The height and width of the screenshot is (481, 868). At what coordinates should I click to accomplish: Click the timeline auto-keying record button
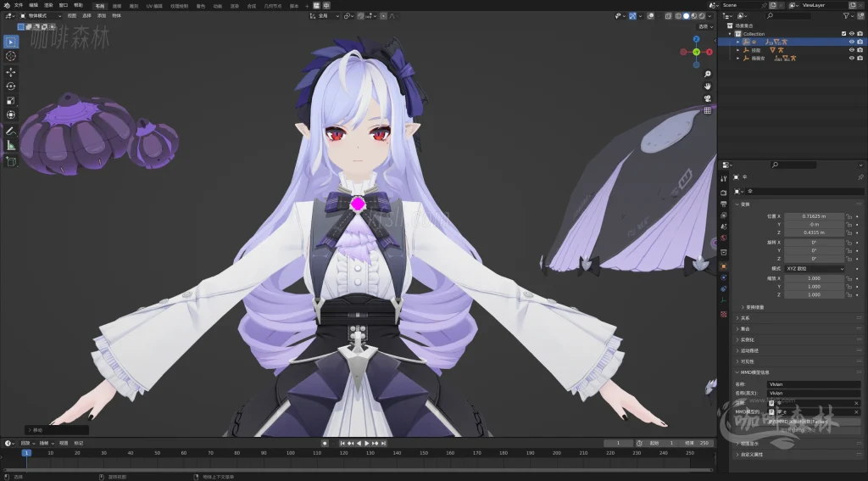pyautogui.click(x=325, y=444)
